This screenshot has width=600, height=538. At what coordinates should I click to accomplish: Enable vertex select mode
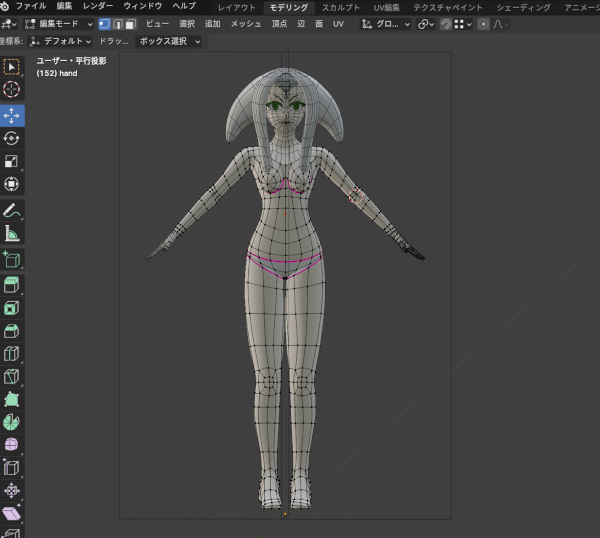[104, 24]
